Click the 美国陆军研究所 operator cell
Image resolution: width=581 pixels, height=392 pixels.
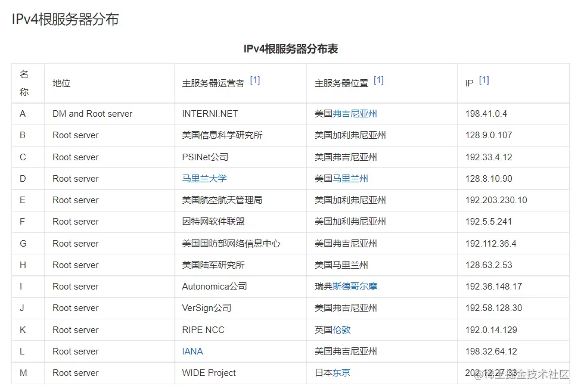pos(241,265)
